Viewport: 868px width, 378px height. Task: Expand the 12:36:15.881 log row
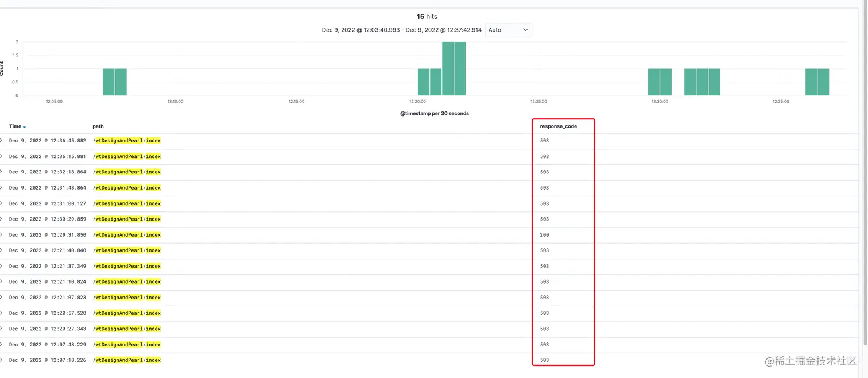click(x=1, y=156)
